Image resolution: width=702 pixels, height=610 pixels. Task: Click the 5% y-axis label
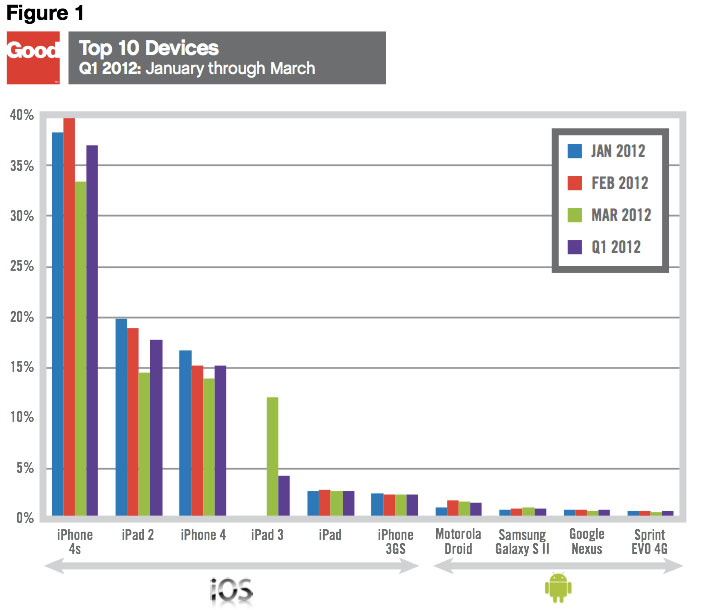click(x=25, y=468)
